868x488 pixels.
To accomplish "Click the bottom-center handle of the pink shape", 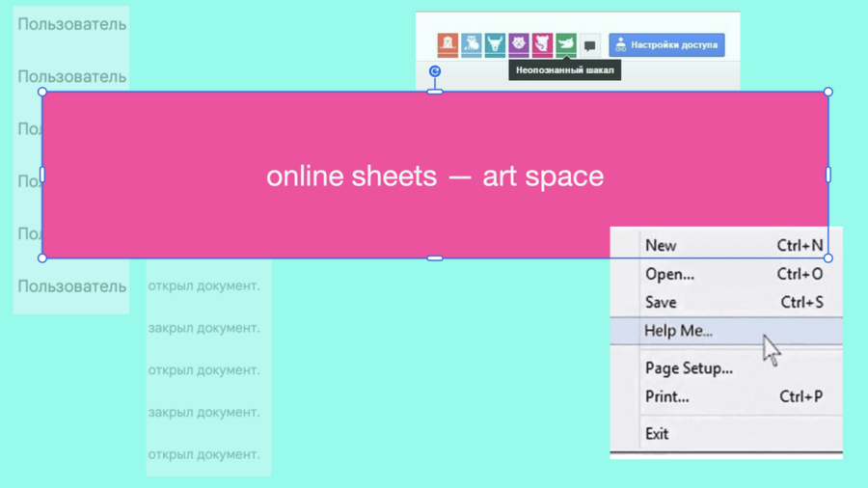I will point(435,258).
